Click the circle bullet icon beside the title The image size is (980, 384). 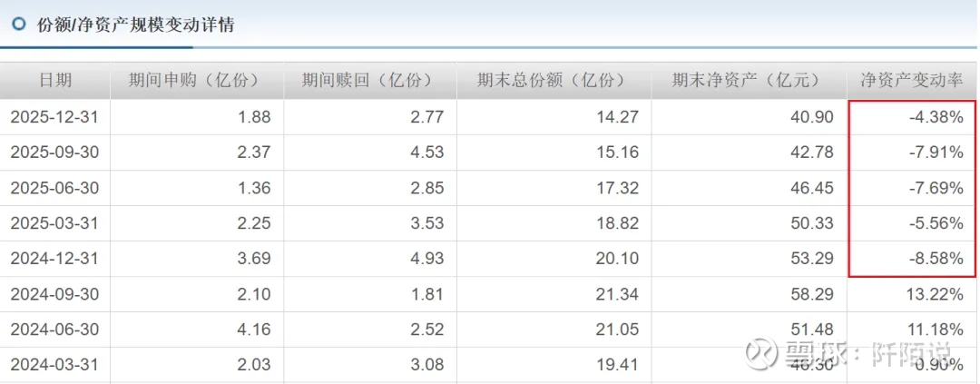[19, 25]
